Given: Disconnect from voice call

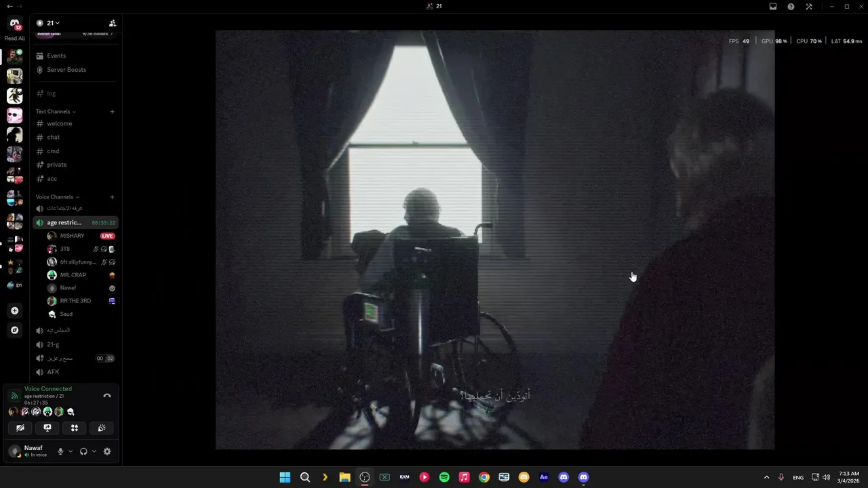Looking at the screenshot, I should [106, 396].
